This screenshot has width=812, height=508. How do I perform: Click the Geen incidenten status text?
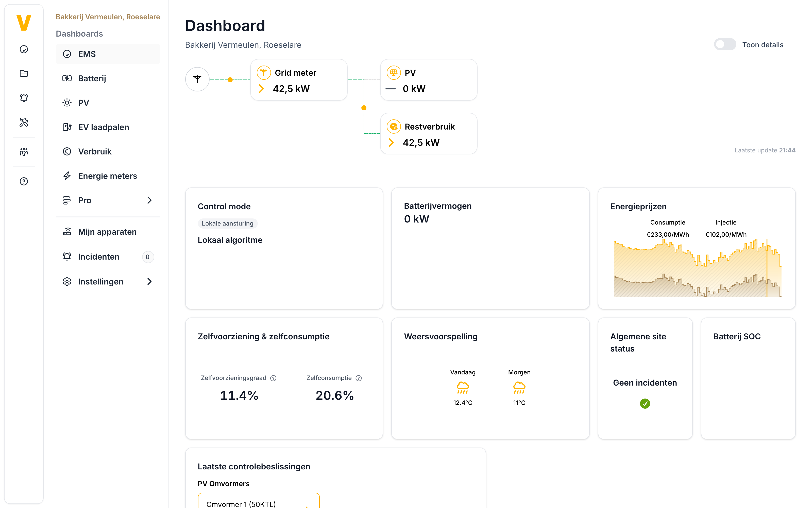(x=645, y=383)
